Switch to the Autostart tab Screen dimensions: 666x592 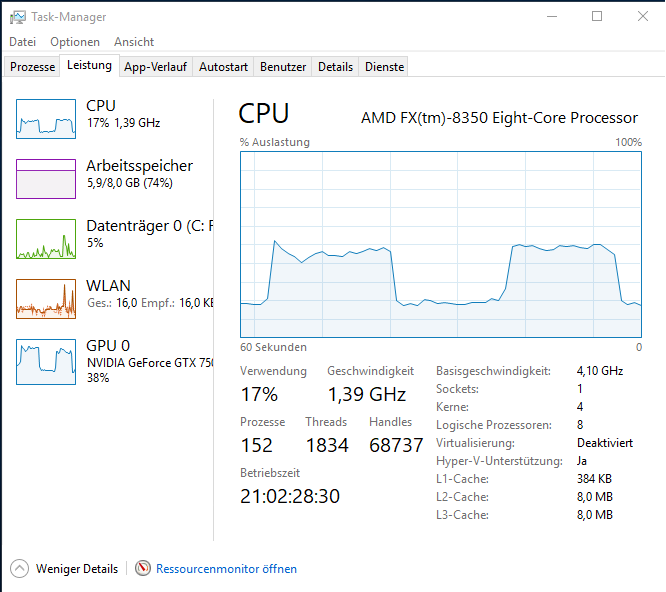click(x=223, y=67)
